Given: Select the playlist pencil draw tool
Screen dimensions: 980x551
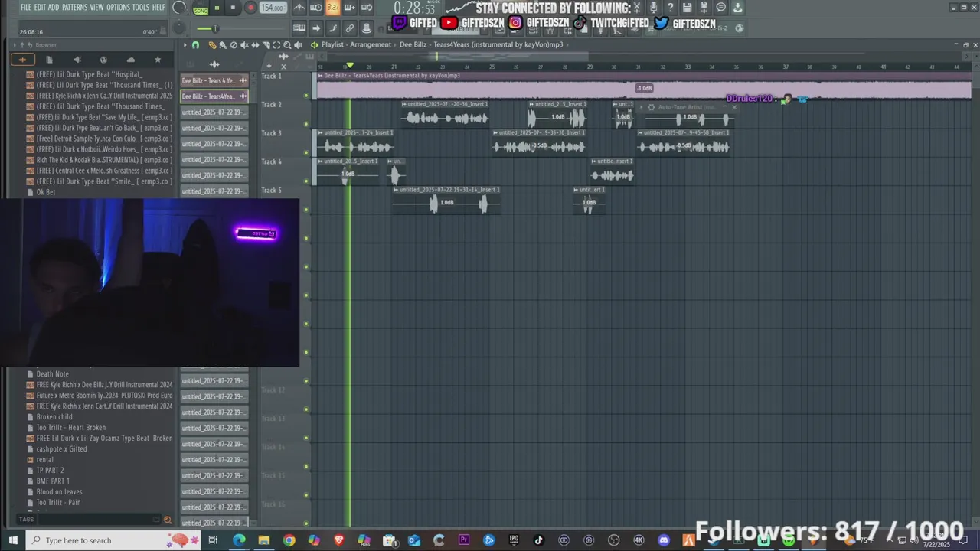Looking at the screenshot, I should tap(212, 45).
